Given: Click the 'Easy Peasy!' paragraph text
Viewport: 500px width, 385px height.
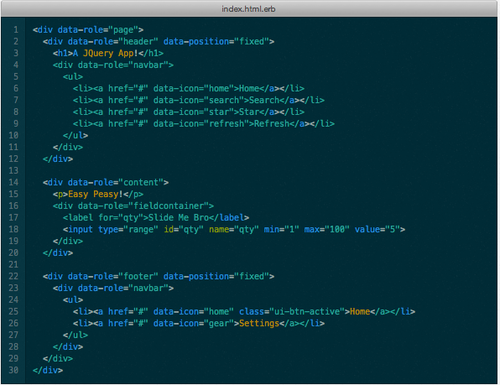Looking at the screenshot, I should click(95, 194).
